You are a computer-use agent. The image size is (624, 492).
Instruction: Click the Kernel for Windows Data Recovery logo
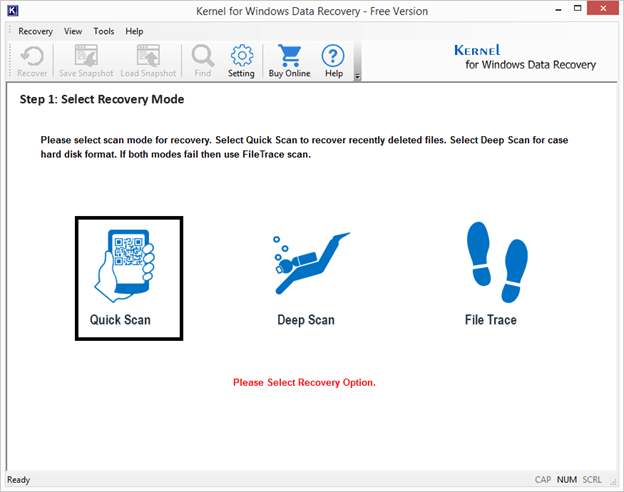click(x=525, y=57)
